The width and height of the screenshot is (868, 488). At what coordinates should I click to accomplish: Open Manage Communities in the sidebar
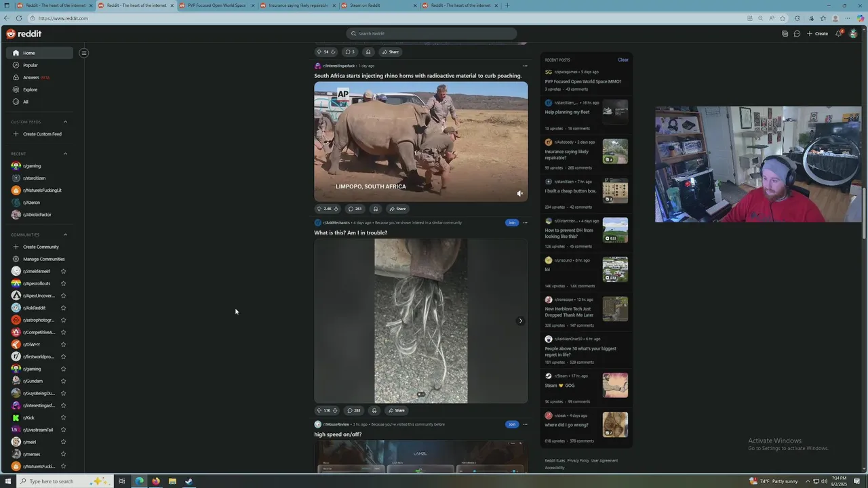tap(39, 259)
